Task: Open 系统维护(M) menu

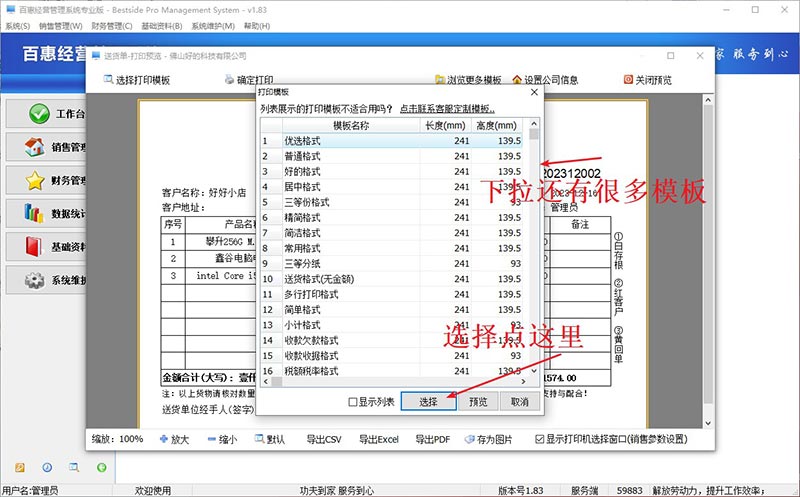Action: (213, 26)
